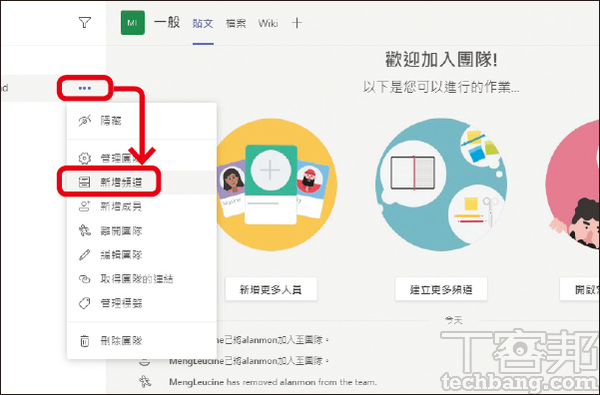
Task: Click the manage team gear icon
Action: [85, 158]
